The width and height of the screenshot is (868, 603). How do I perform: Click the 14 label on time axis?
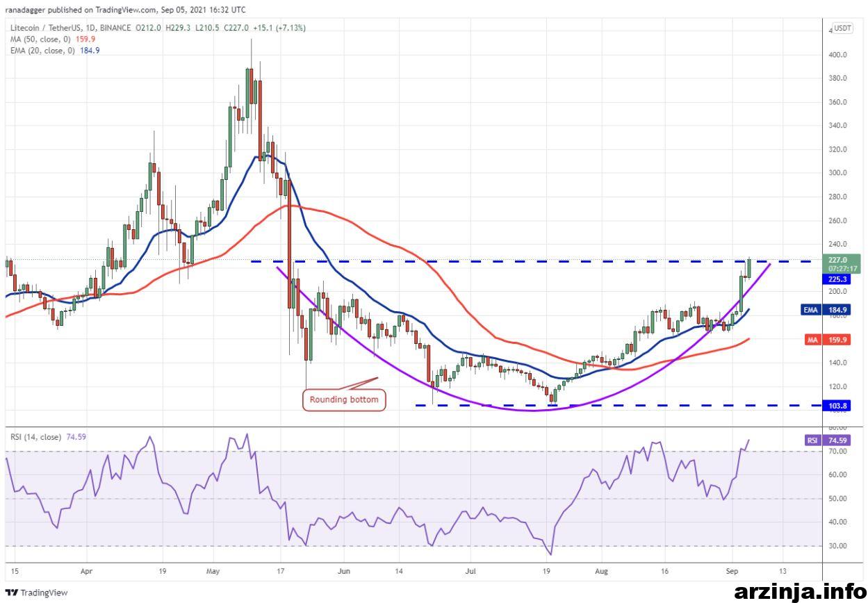(398, 572)
